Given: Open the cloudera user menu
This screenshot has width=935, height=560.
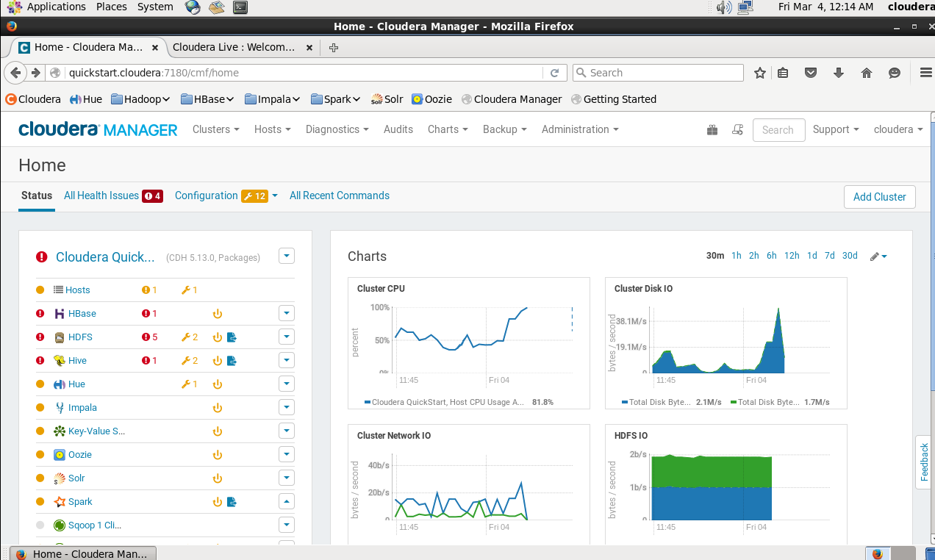Looking at the screenshot, I should point(898,129).
